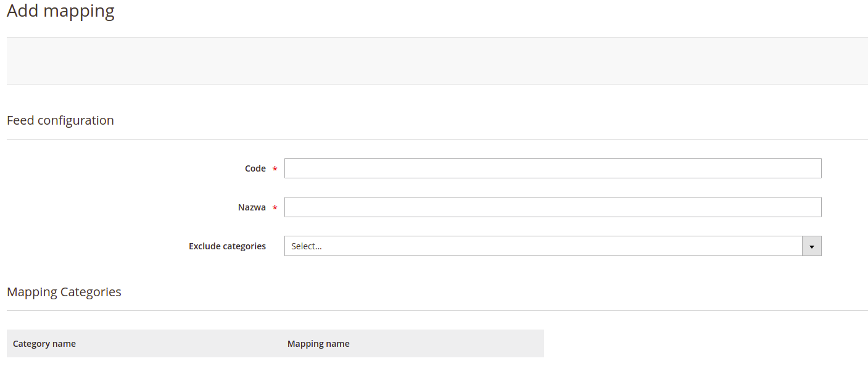The height and width of the screenshot is (382, 868).
Task: Click the Code field label
Action: tap(255, 168)
